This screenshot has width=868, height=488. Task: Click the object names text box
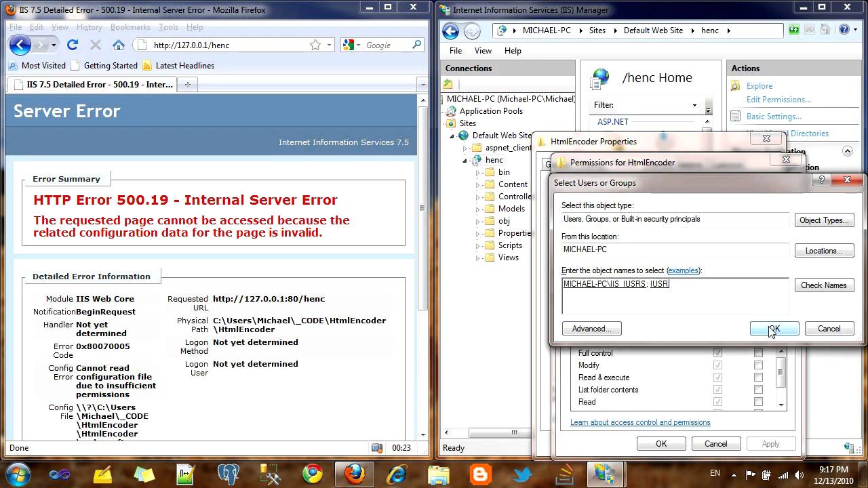(x=675, y=296)
